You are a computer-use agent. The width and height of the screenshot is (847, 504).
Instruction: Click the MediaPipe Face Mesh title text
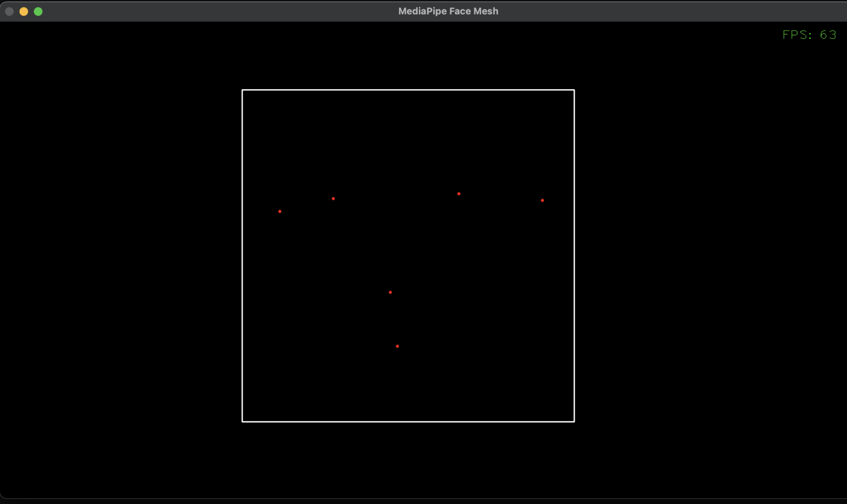[448, 11]
